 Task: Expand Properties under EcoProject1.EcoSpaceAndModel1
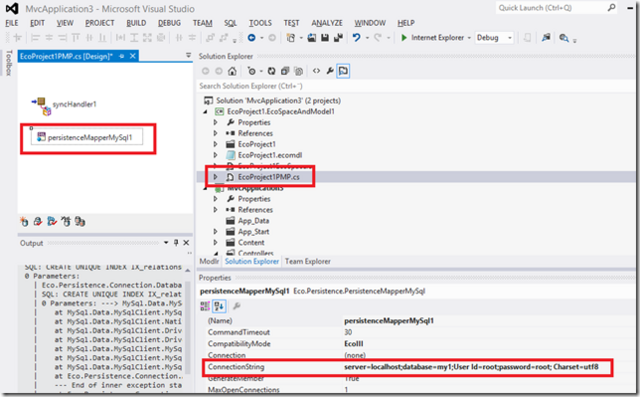[x=216, y=122]
